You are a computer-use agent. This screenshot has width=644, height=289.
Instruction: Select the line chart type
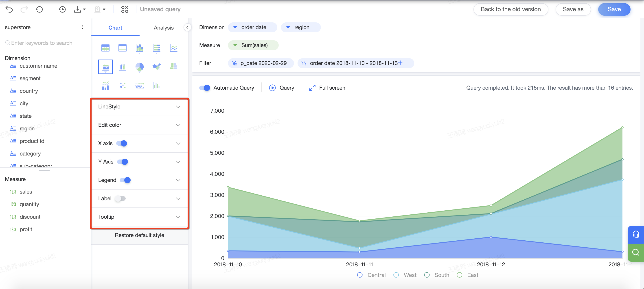click(173, 48)
